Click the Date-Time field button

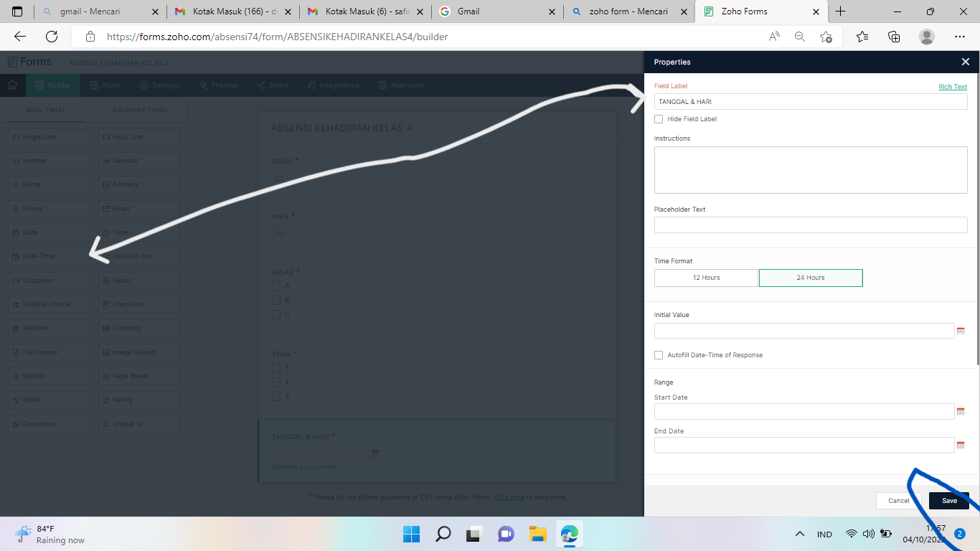pyautogui.click(x=49, y=256)
